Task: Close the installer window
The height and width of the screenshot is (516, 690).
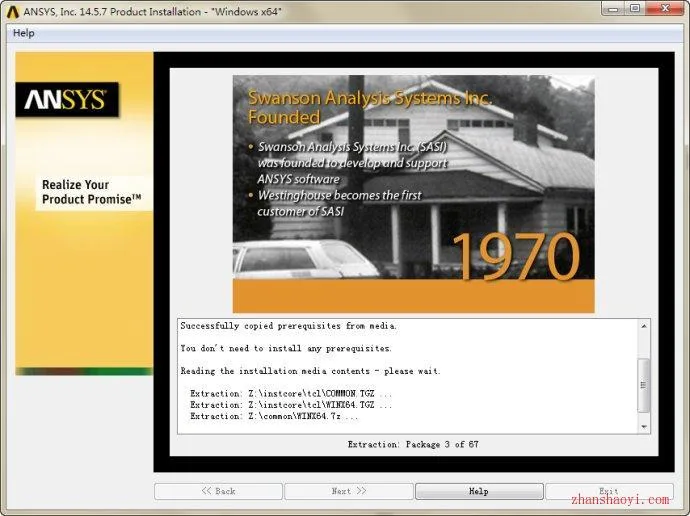Action: (664, 8)
